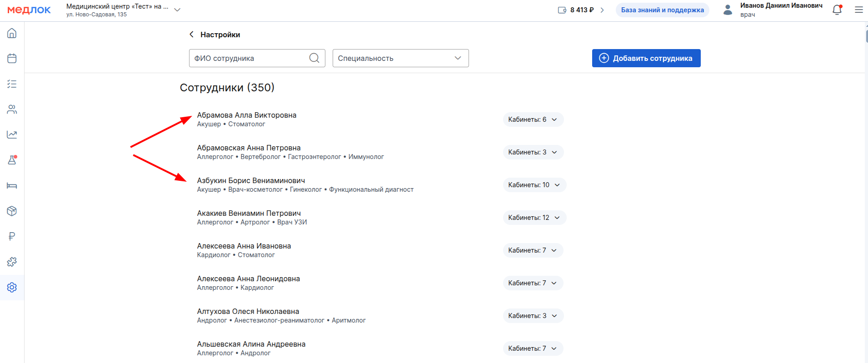Open the ruble finance sidebar icon
The height and width of the screenshot is (363, 868).
coord(12,236)
